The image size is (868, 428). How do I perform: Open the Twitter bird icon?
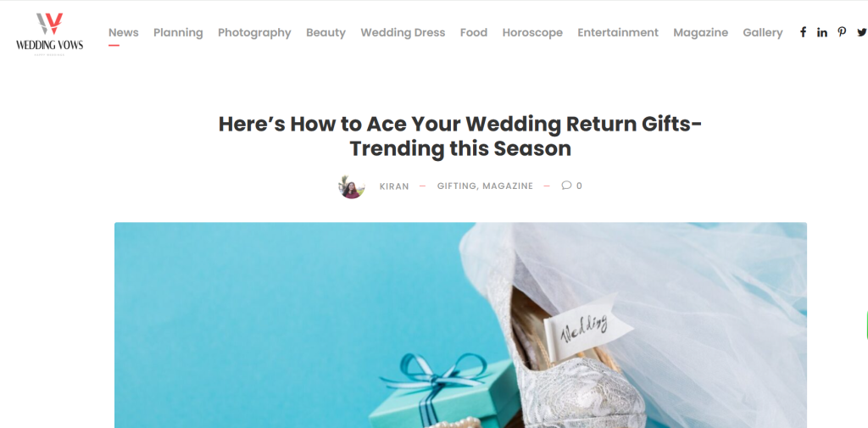click(x=862, y=32)
